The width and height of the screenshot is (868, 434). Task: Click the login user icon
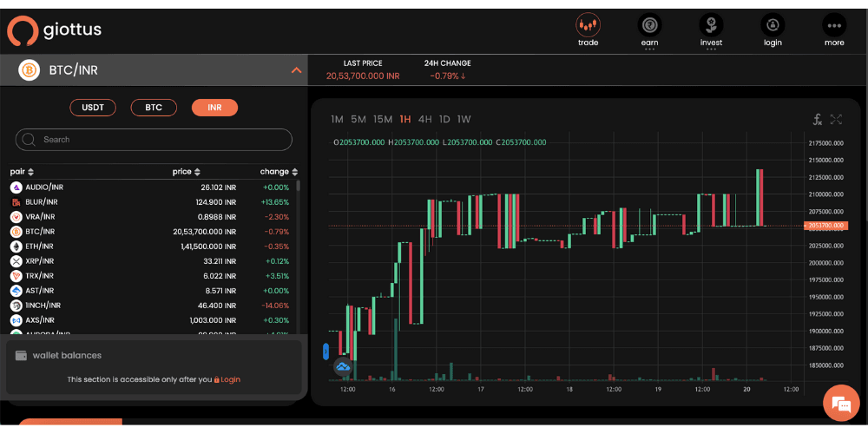pyautogui.click(x=773, y=24)
